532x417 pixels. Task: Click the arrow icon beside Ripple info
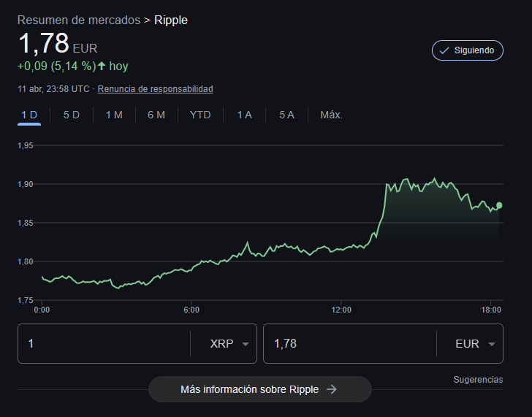[332, 389]
